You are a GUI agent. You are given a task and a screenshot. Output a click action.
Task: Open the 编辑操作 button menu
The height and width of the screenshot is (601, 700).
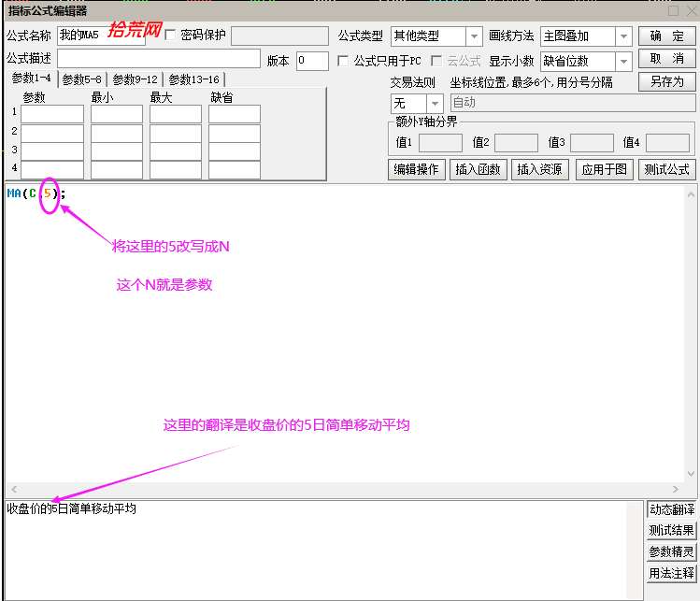click(x=416, y=169)
